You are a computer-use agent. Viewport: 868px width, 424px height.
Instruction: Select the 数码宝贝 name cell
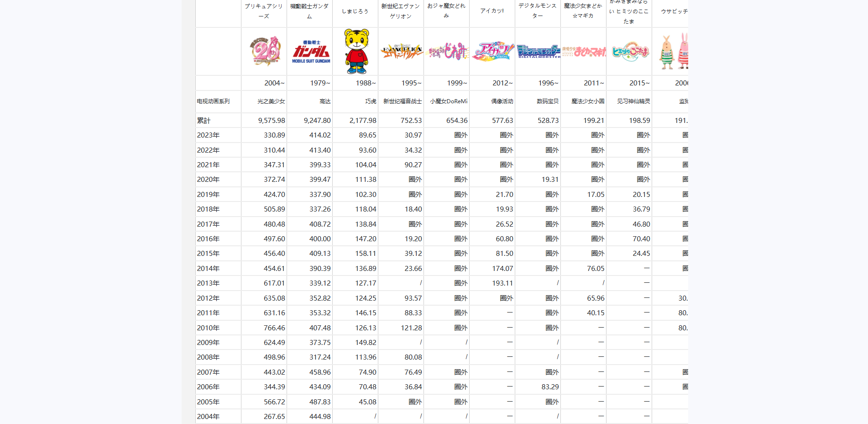548,101
